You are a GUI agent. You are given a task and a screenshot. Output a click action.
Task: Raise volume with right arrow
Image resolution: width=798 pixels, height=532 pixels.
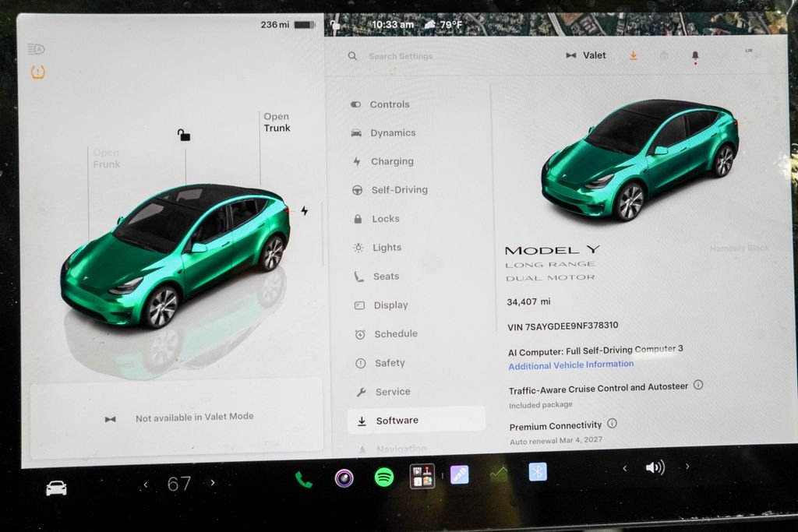click(x=687, y=466)
